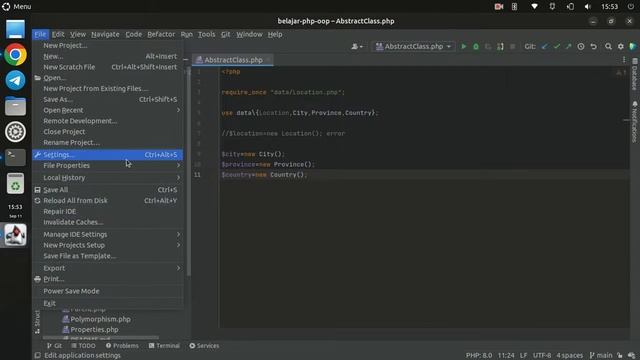This screenshot has height=360, width=640.
Task: Open Search Everywhere magnifier icon
Action: tap(608, 47)
